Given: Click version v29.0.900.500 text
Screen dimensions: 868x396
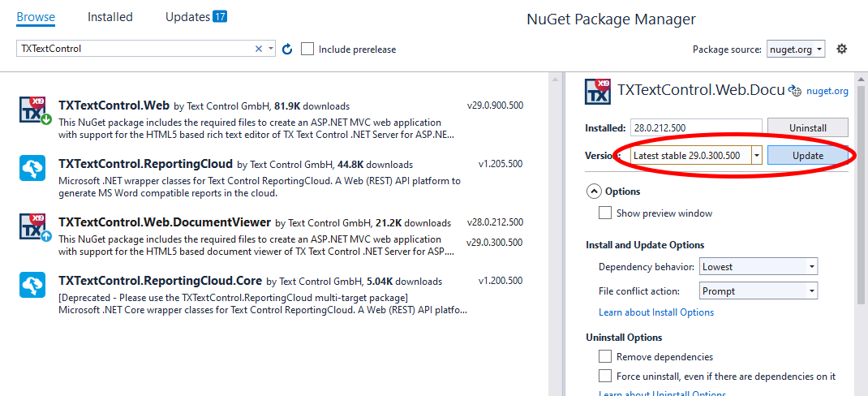Looking at the screenshot, I should (x=495, y=105).
